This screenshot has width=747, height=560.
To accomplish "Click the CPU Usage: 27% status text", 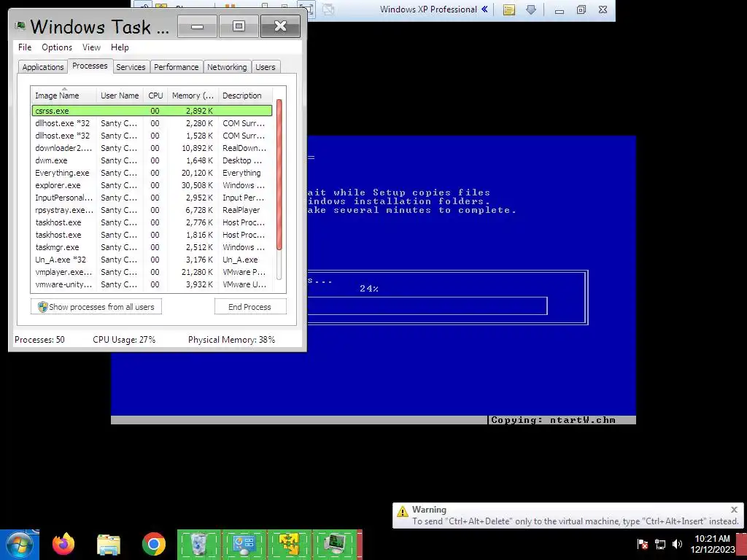I will (x=124, y=340).
